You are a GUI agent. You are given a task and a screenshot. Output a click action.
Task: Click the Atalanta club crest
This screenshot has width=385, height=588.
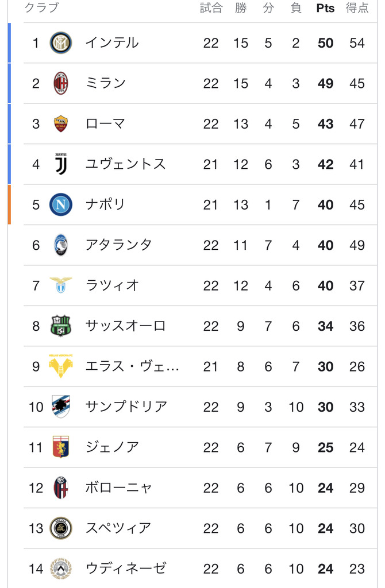coord(60,245)
